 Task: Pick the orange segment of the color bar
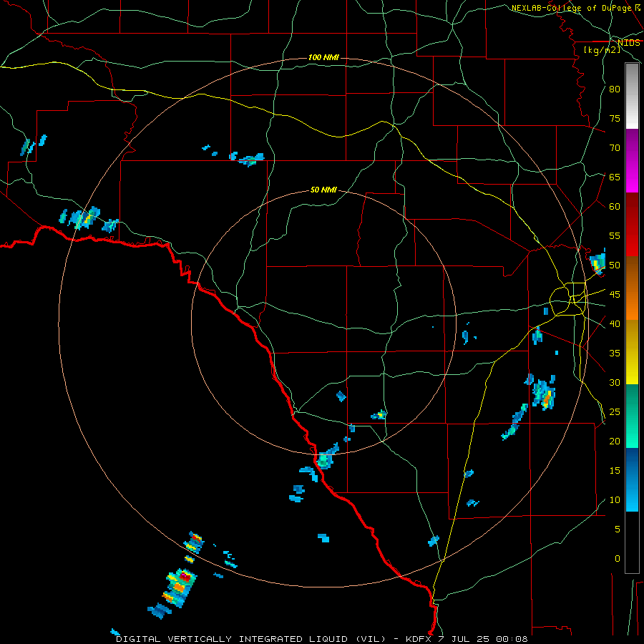tap(632, 288)
